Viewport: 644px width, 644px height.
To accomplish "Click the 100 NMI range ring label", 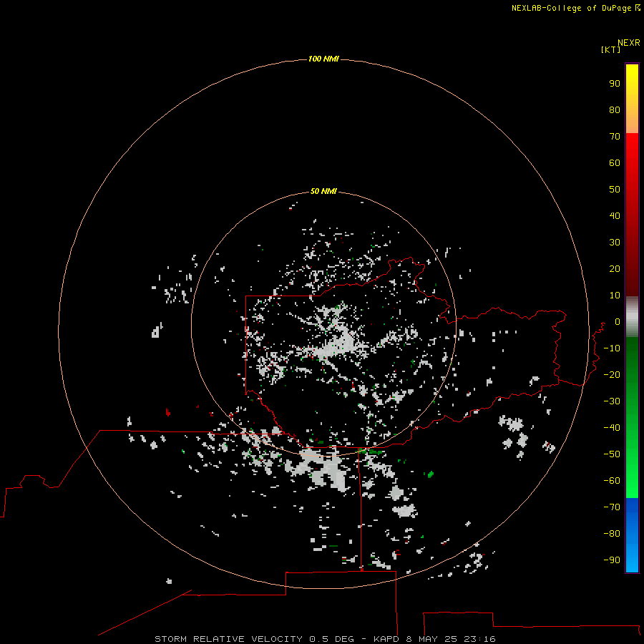I will [x=323, y=59].
